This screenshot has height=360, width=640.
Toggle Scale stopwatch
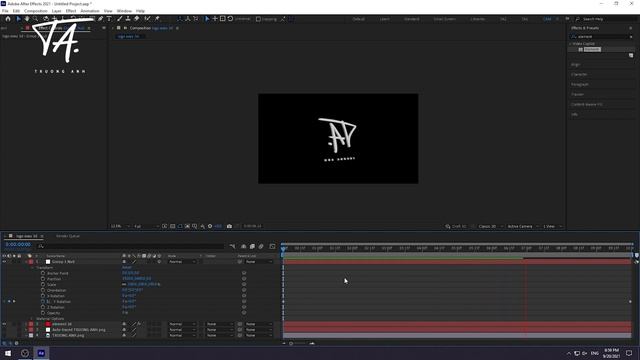(43, 284)
